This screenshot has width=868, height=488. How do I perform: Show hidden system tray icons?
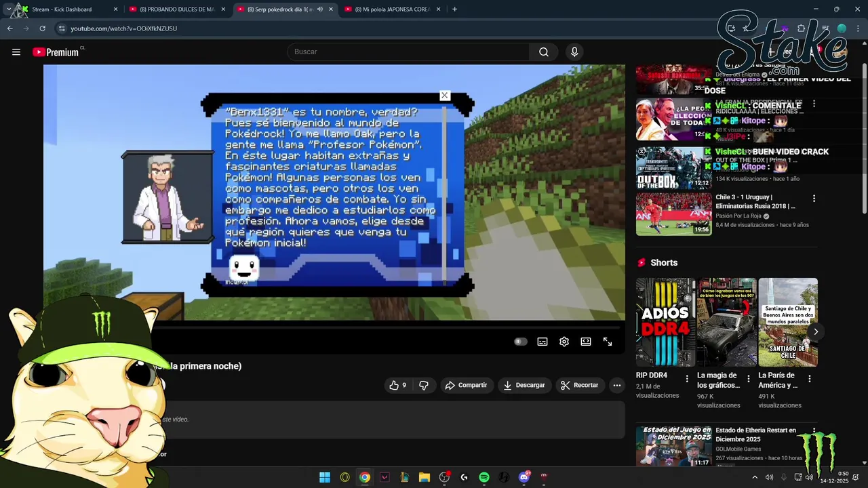click(755, 477)
